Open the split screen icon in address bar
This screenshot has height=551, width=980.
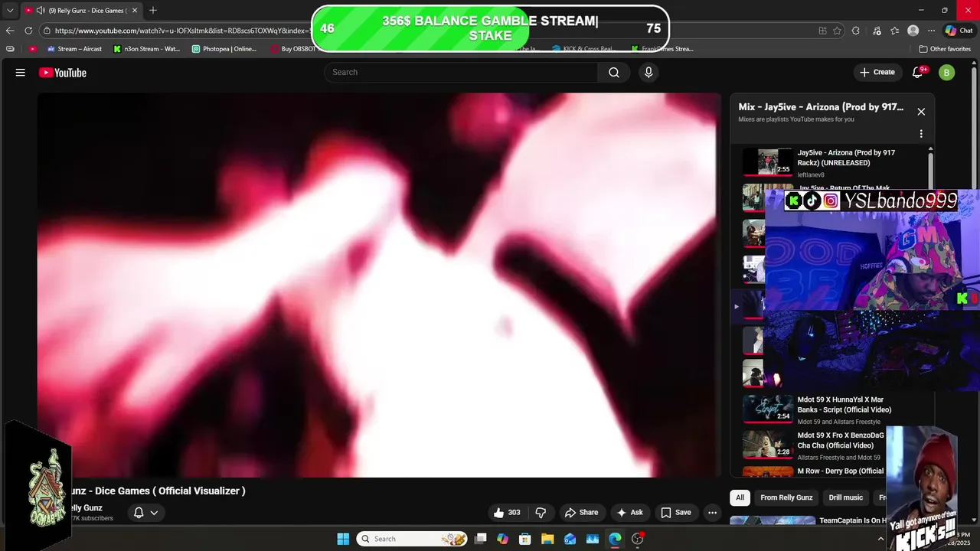[x=822, y=31]
